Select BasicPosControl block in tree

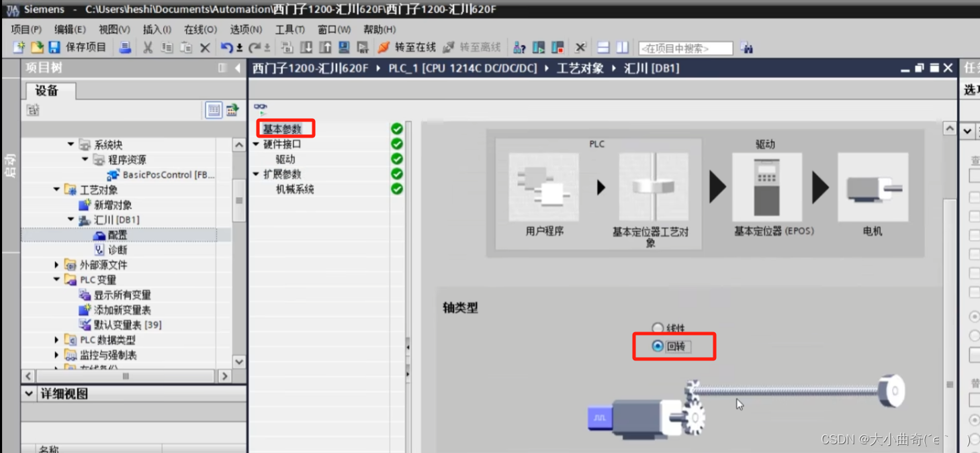(161, 174)
